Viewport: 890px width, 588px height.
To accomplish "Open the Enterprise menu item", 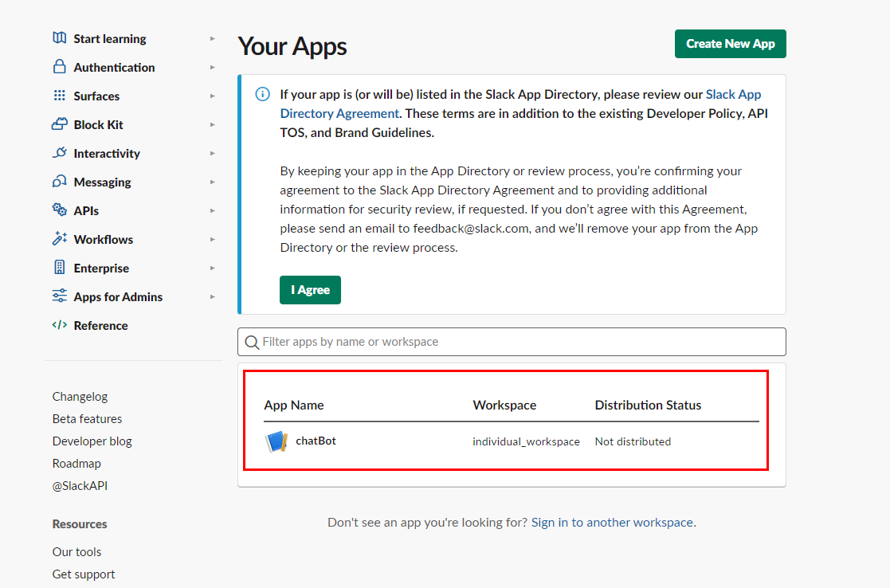I will coord(101,268).
